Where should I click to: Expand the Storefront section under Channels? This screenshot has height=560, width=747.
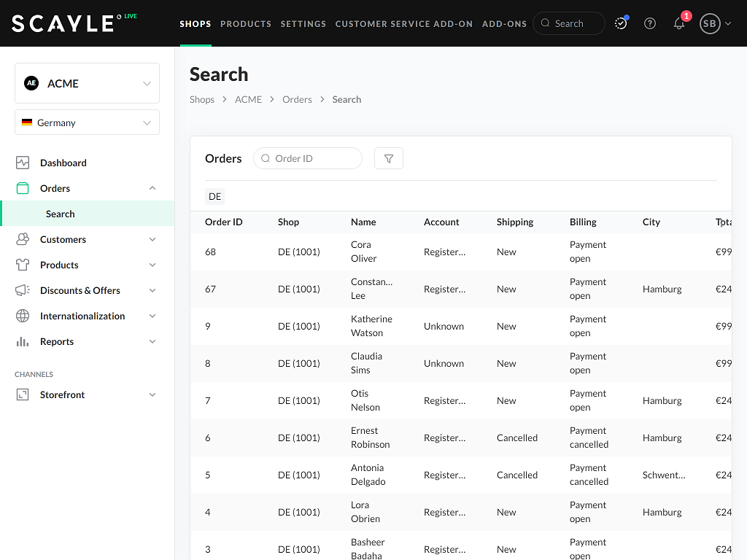tap(87, 394)
